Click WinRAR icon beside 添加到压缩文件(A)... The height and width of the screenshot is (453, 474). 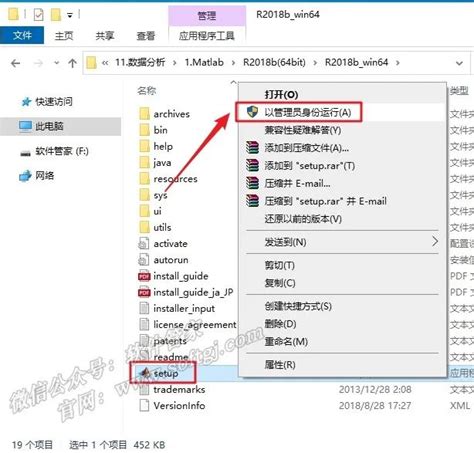(252, 147)
